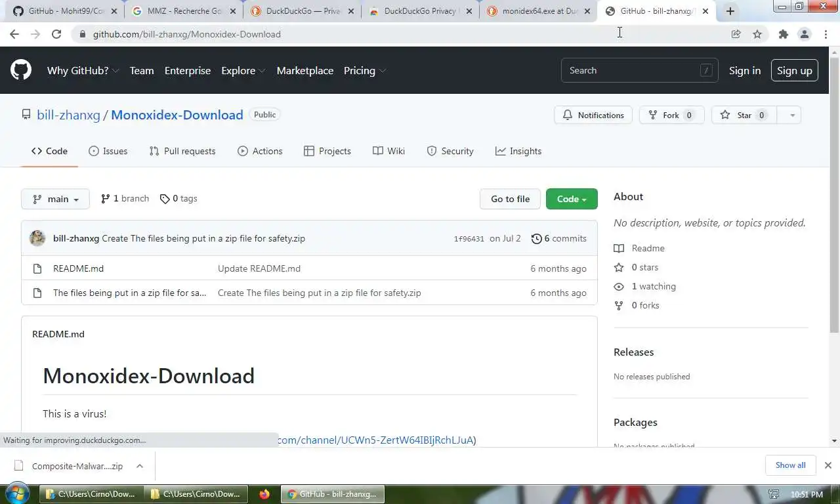
Task: Click the Go to file button
Action: coord(510,199)
